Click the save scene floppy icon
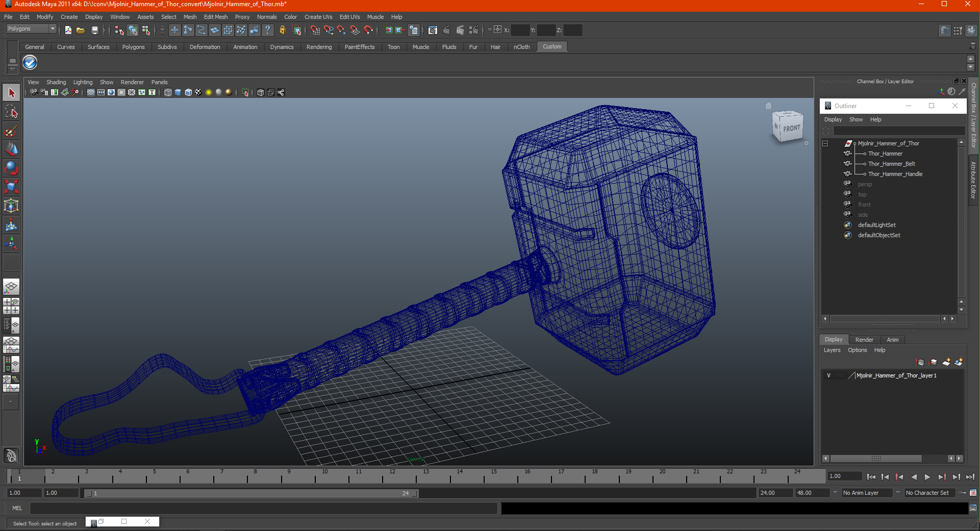 pyautogui.click(x=94, y=30)
